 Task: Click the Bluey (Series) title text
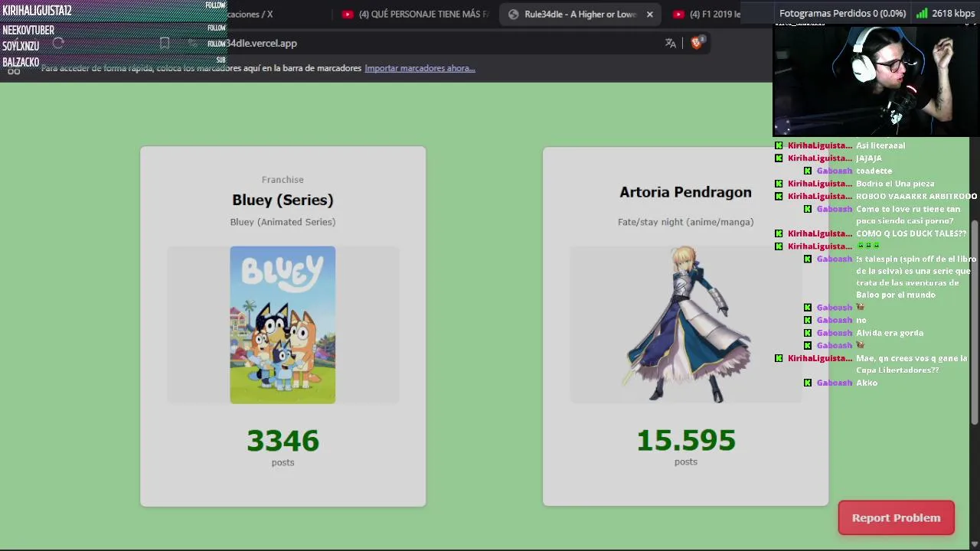[283, 200]
